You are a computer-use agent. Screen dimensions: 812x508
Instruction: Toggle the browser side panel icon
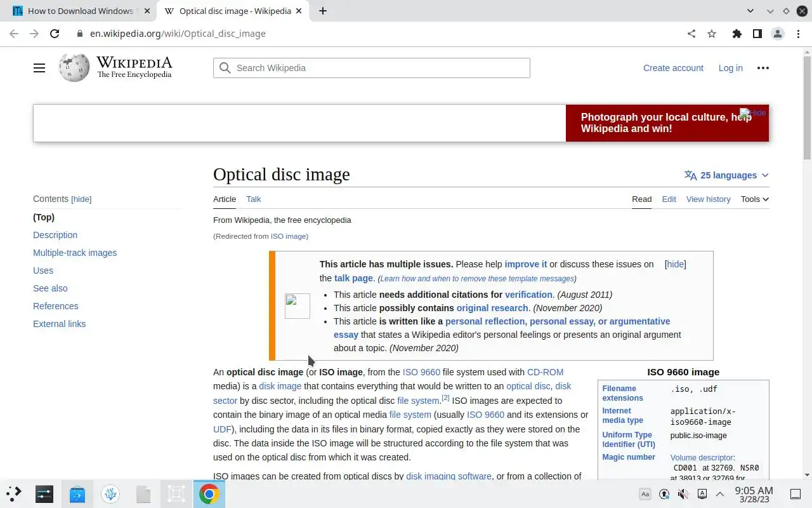[x=757, y=34]
